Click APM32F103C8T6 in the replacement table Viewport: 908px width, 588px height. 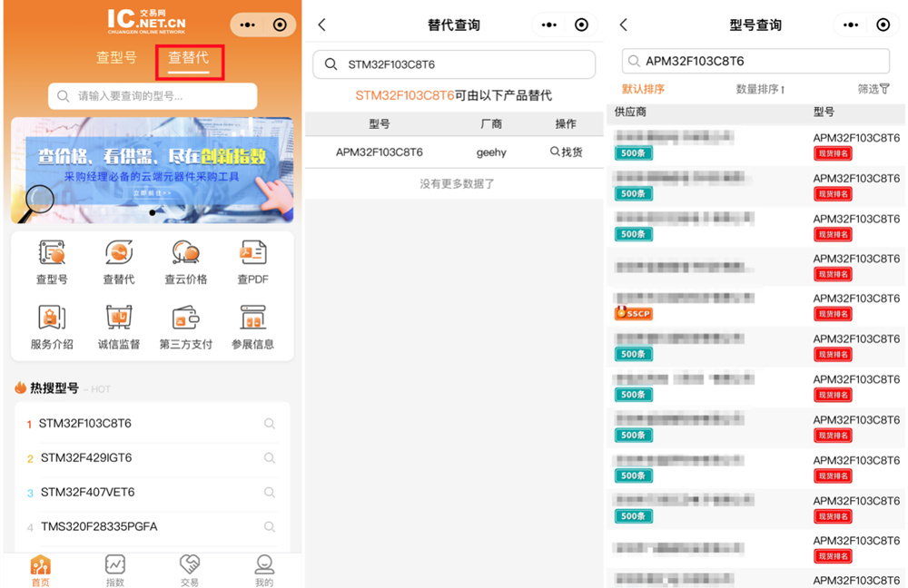pos(380,152)
